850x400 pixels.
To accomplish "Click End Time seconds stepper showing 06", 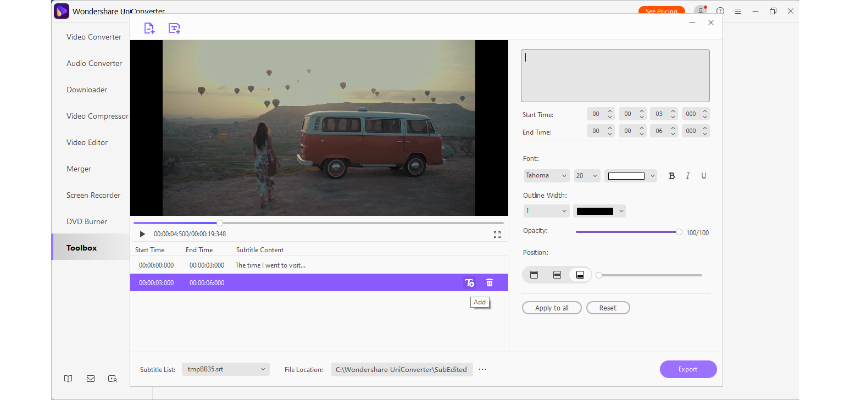I will coord(664,131).
